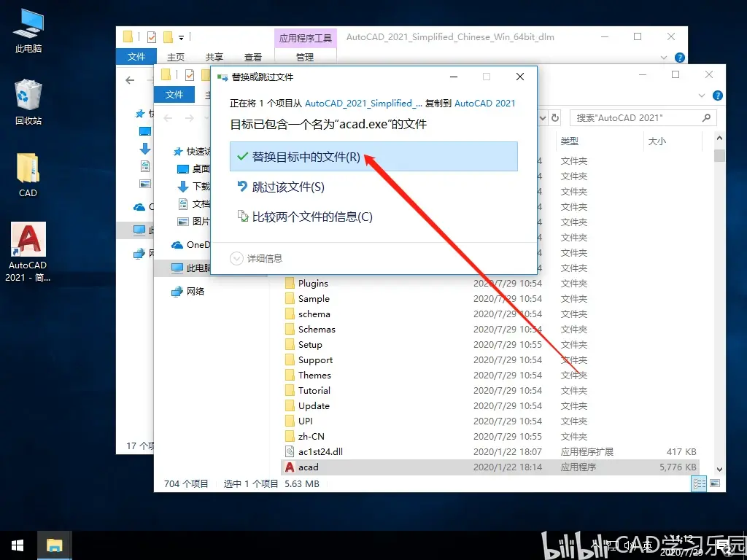Open quick access toolbar dropdown, back window
The height and width of the screenshot is (560, 747).
182,37
